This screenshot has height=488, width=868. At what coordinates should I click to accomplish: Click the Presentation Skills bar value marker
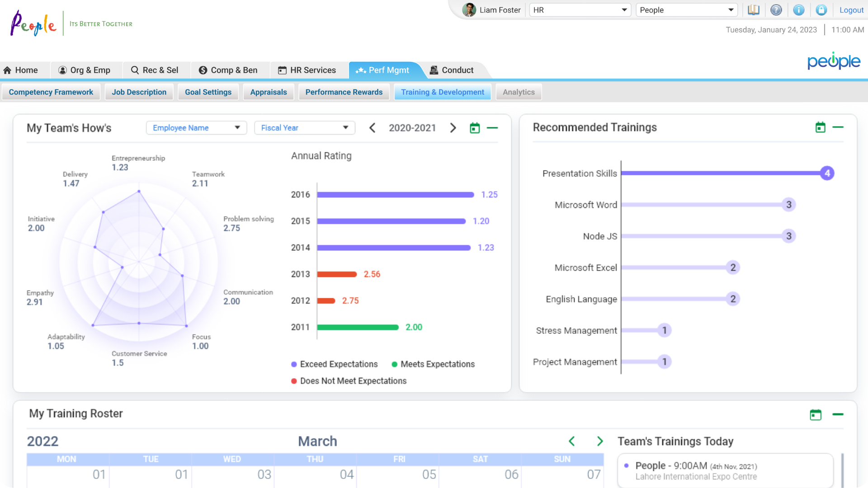[827, 173]
